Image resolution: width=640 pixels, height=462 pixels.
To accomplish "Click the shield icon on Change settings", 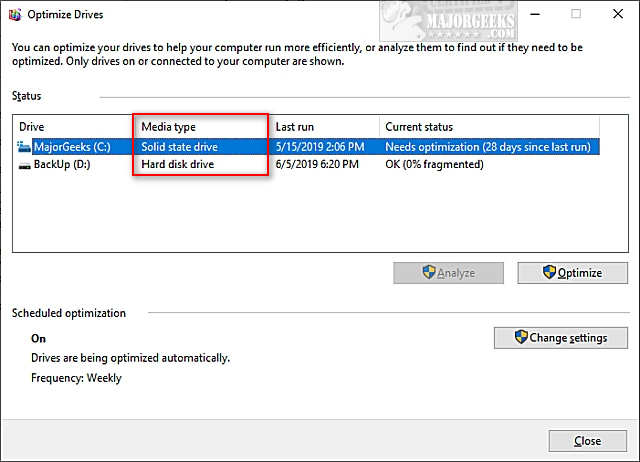I will [521, 337].
